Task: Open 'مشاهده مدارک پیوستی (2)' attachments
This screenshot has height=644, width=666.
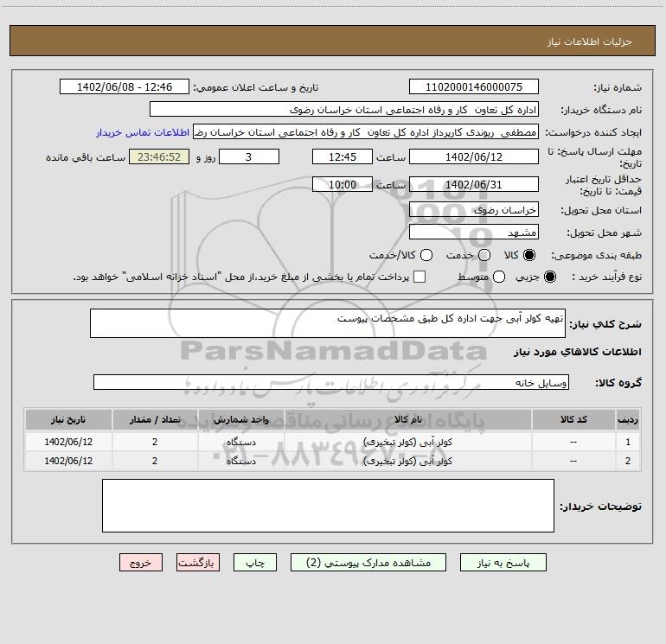Action: click(368, 563)
